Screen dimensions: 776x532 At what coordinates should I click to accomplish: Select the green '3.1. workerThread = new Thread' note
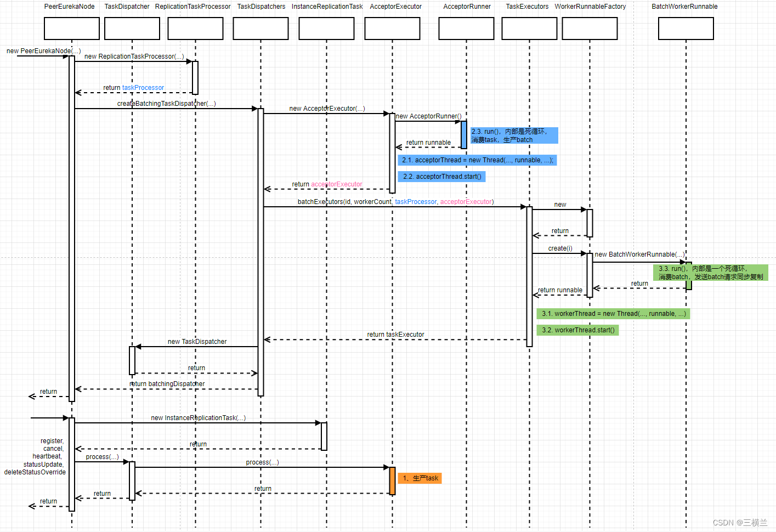click(x=613, y=314)
